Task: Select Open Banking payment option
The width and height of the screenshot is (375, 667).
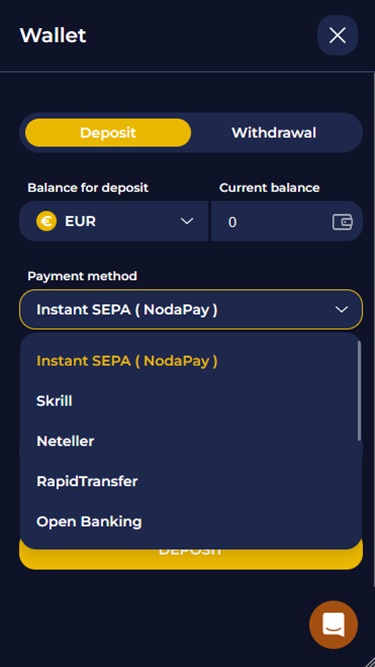Action: click(89, 522)
